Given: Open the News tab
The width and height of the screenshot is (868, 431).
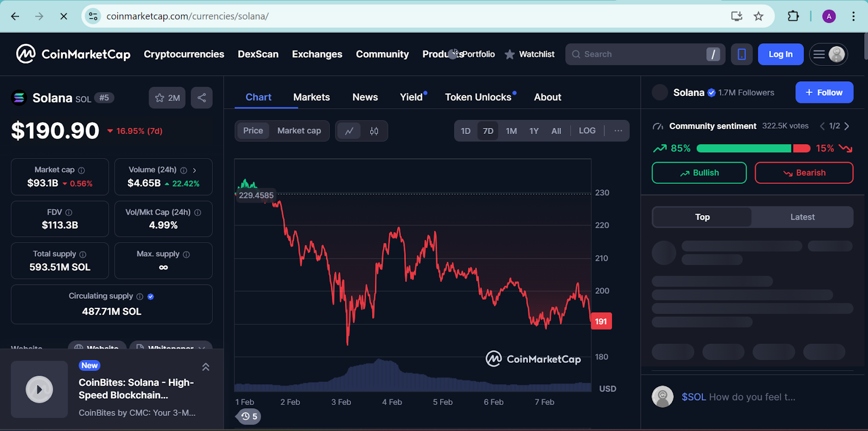Looking at the screenshot, I should 365,97.
